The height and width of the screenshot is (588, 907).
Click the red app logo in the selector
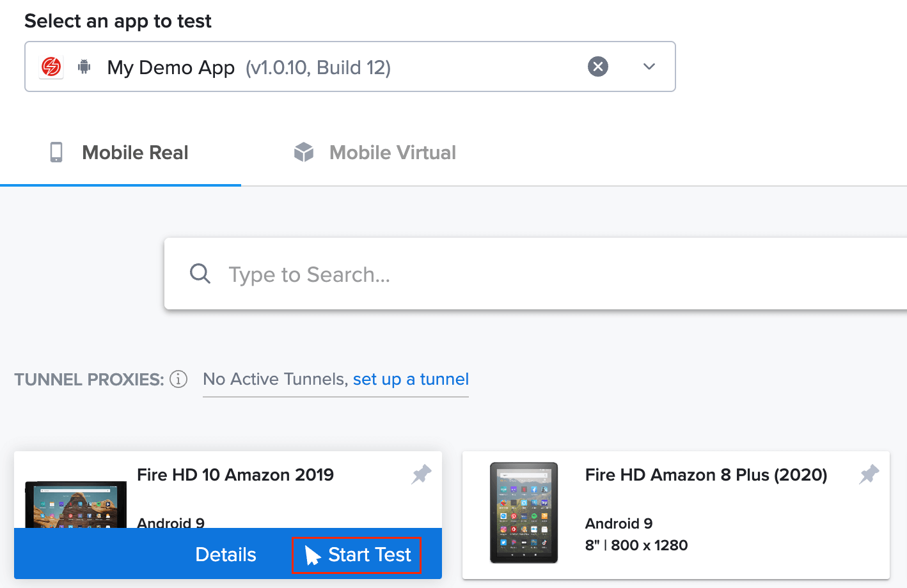(x=50, y=66)
